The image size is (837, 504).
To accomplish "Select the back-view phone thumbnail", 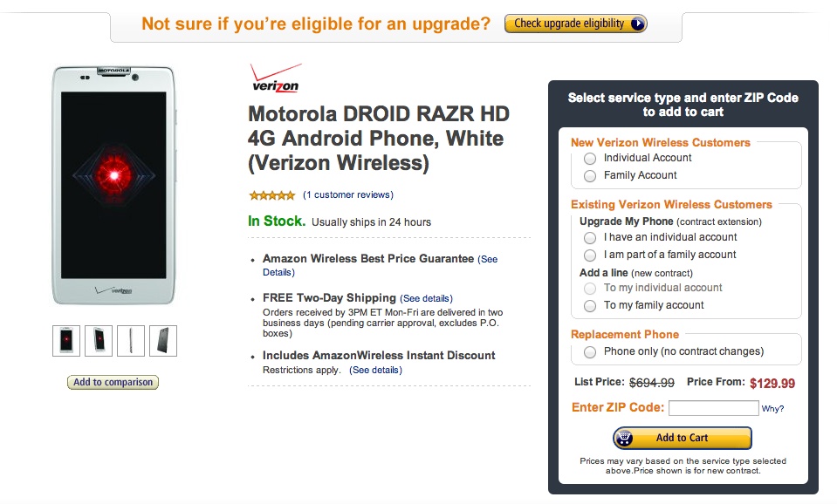I will (163, 340).
